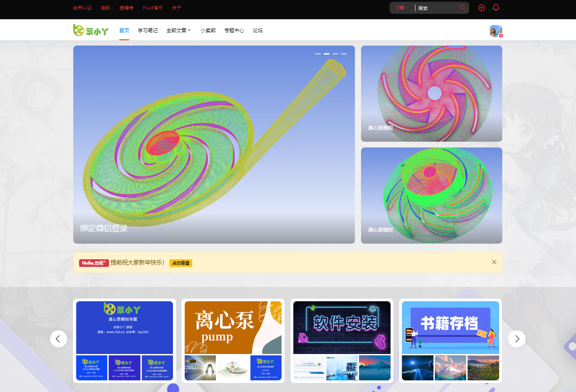576x392 pixels.
Task: Open the 文章 search type dropdown
Action: (402, 8)
